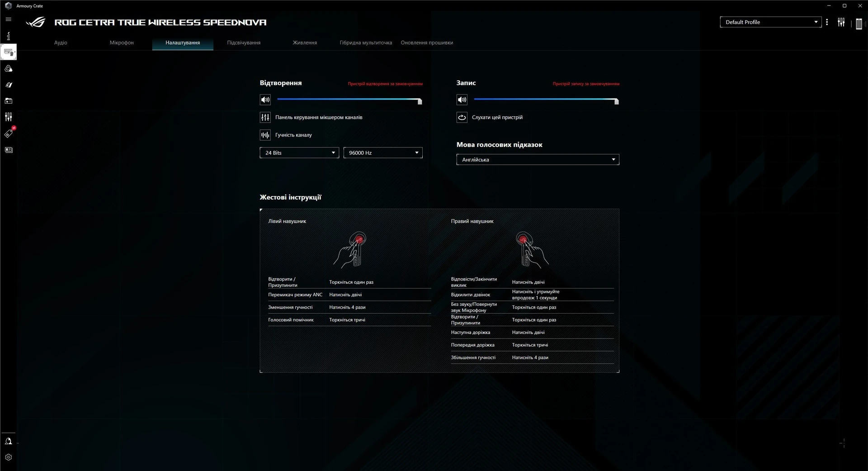Open the three-dot profile options menu
Image resolution: width=868 pixels, height=471 pixels.
tap(827, 22)
